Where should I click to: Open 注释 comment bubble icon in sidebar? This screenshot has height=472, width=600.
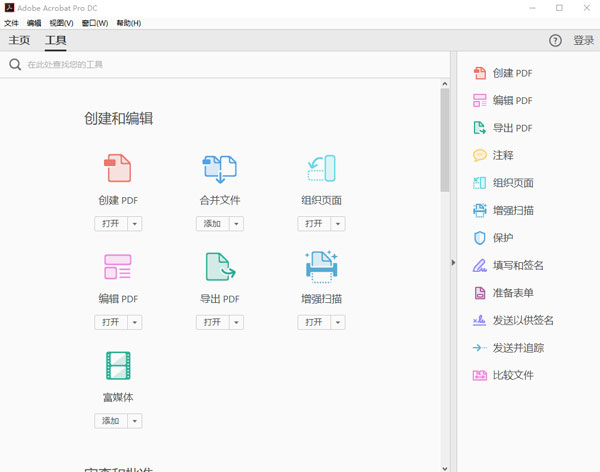479,155
